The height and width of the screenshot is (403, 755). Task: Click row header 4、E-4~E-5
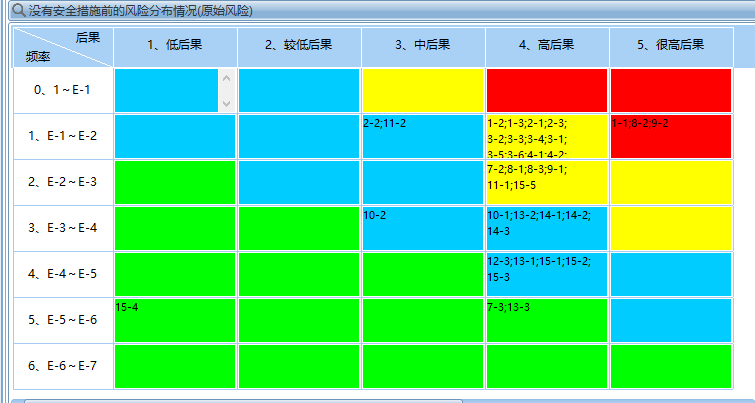(x=63, y=274)
